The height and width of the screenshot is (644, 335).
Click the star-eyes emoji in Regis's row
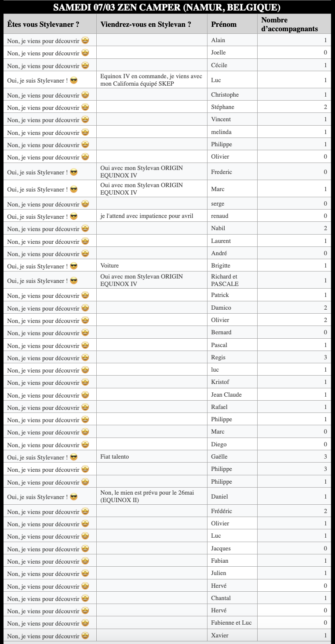85,358
